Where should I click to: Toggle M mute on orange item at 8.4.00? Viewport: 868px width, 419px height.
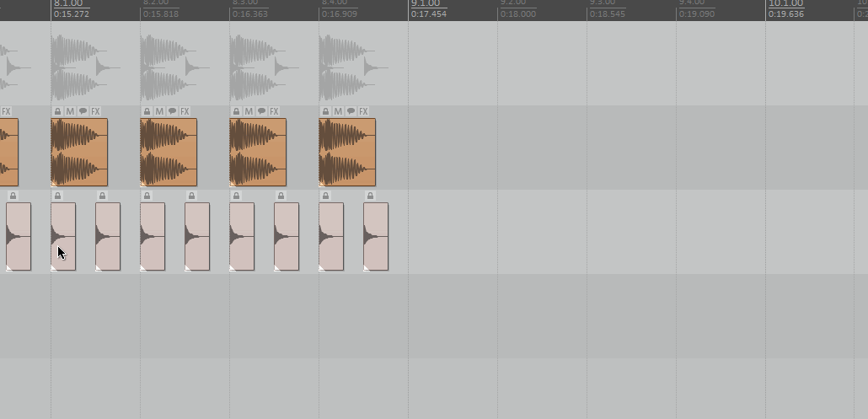pyautogui.click(x=338, y=112)
